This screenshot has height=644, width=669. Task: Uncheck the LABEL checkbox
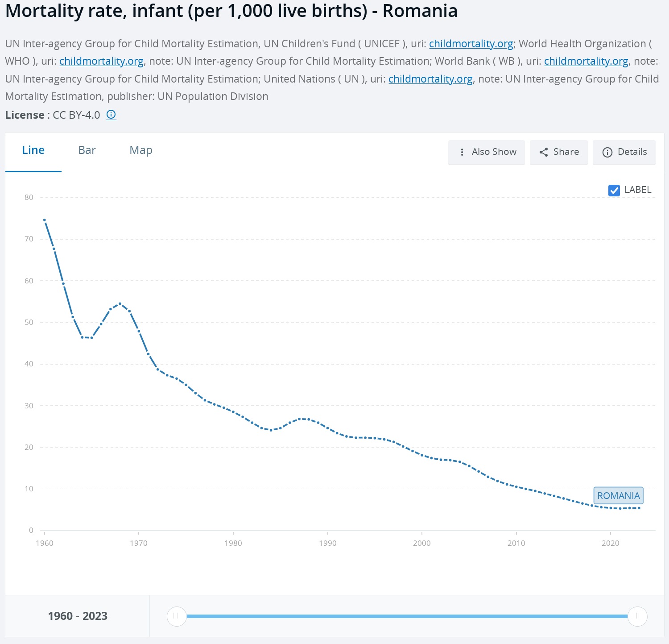click(x=614, y=190)
